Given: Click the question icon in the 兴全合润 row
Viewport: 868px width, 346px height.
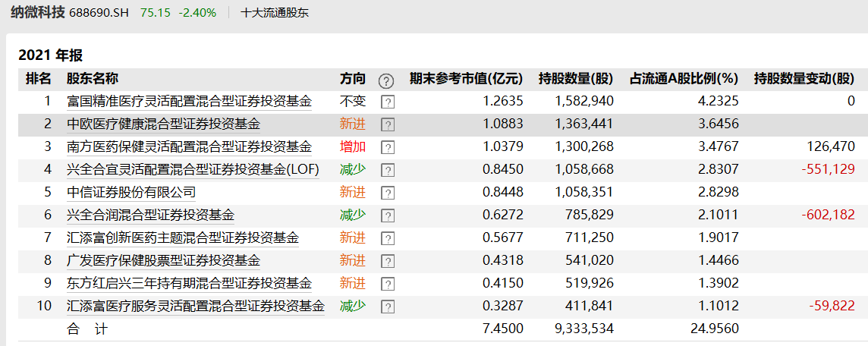Looking at the screenshot, I should point(388,215).
